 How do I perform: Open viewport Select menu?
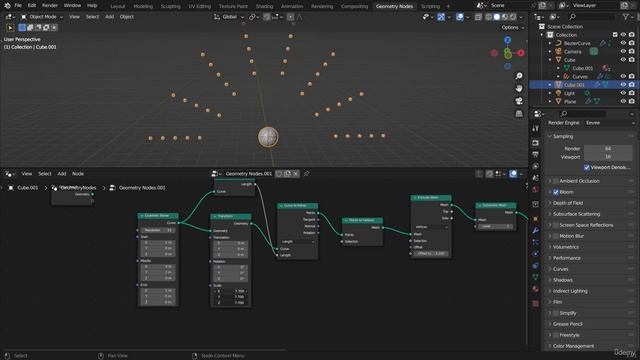pos(92,17)
